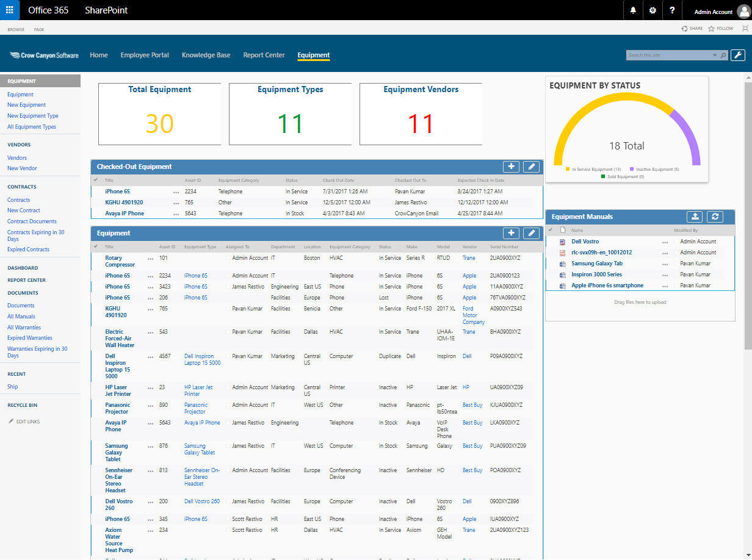Toggle select-all check in Equipment list header
This screenshot has height=560, width=752.
pyautogui.click(x=96, y=246)
